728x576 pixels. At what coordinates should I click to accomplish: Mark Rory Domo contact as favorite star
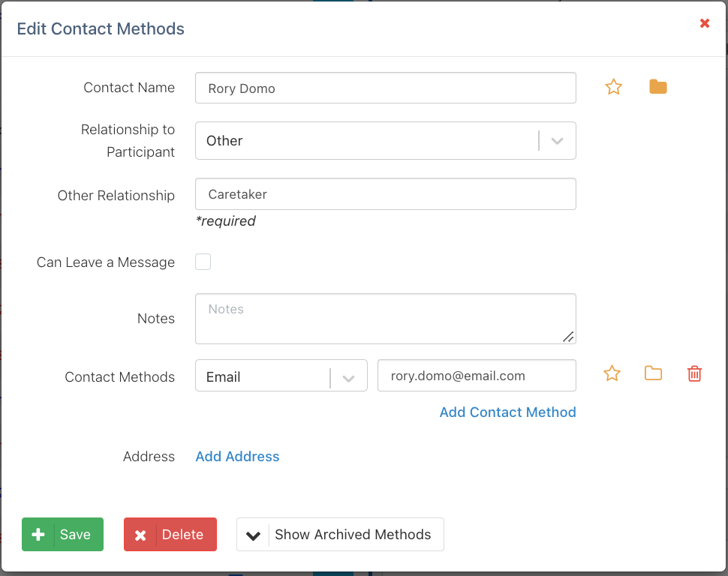pyautogui.click(x=614, y=87)
